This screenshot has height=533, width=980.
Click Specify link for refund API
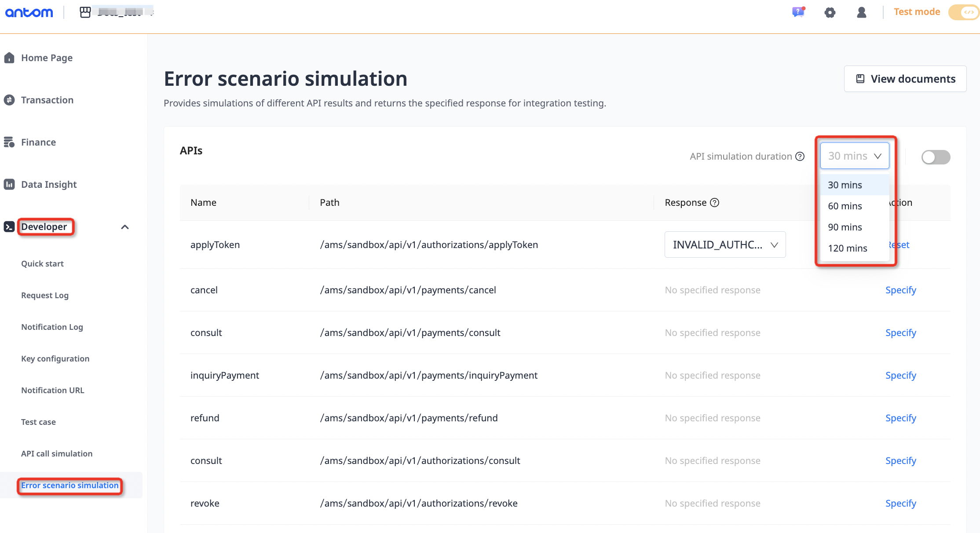click(900, 418)
